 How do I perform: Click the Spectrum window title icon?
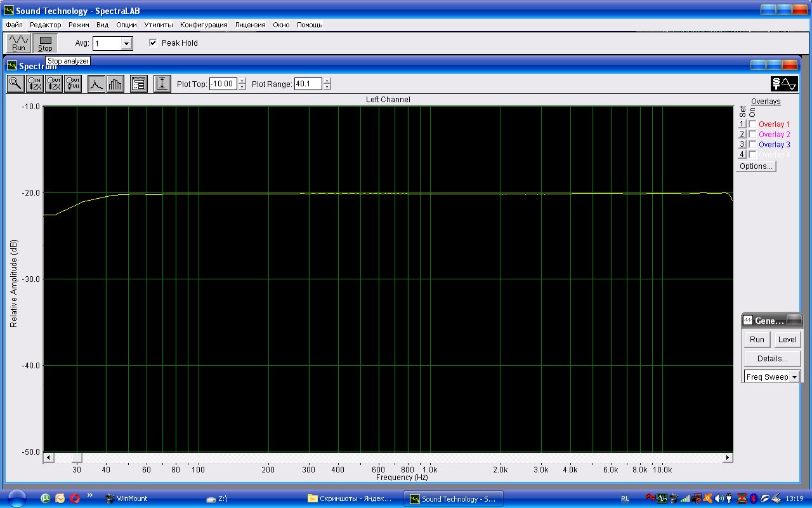[12, 65]
